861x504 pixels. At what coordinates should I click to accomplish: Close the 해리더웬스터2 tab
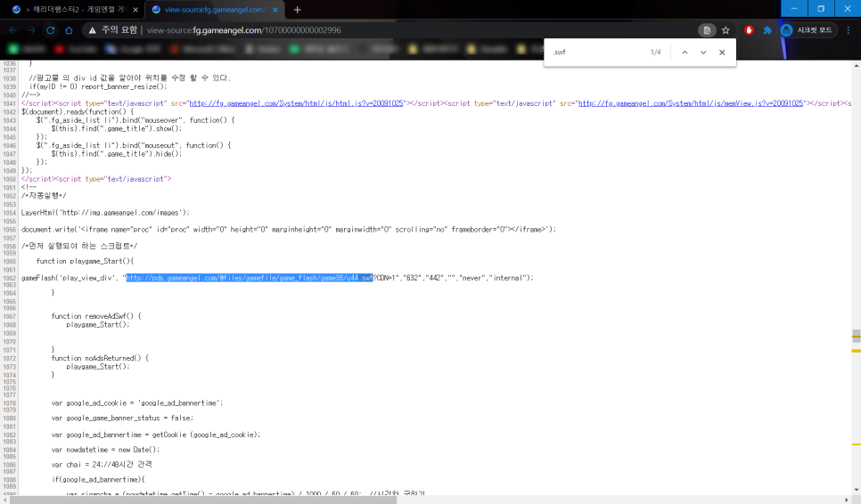coord(135,9)
